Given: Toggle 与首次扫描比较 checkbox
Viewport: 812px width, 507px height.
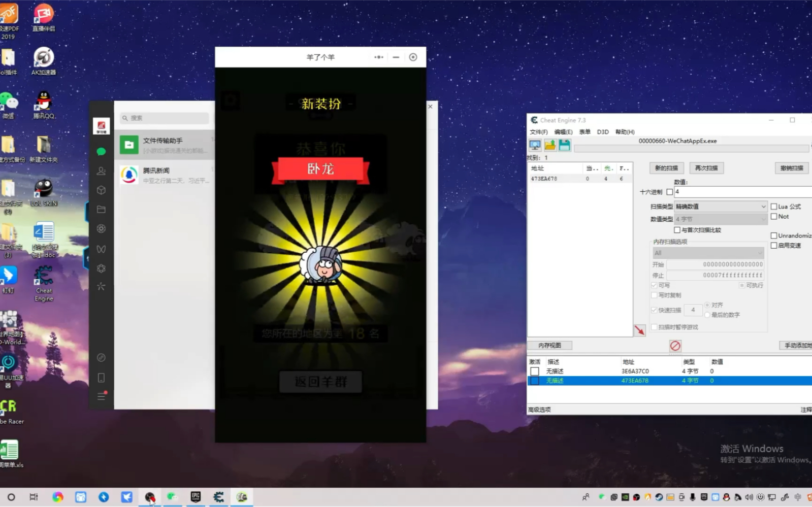Looking at the screenshot, I should pos(677,230).
